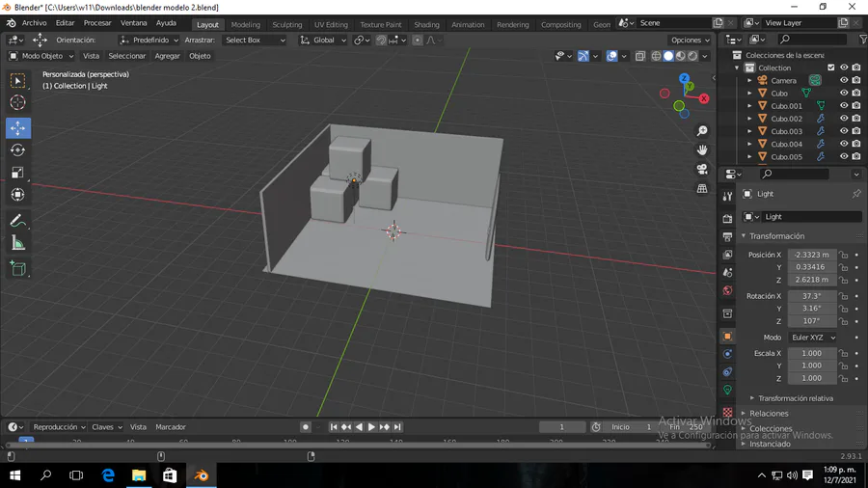Screen dimensions: 868x488
Task: Open the Marcador timeline menu
Action: [x=171, y=427]
